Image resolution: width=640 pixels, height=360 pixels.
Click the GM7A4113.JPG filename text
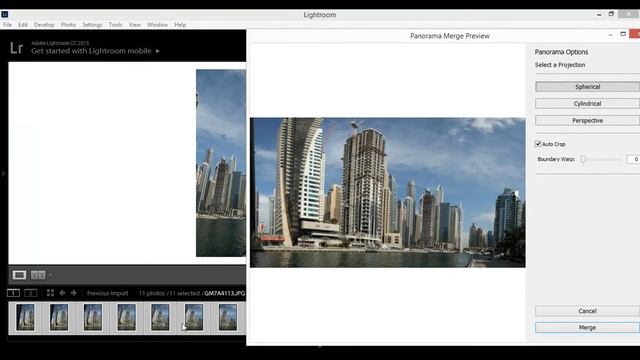[x=224, y=293]
